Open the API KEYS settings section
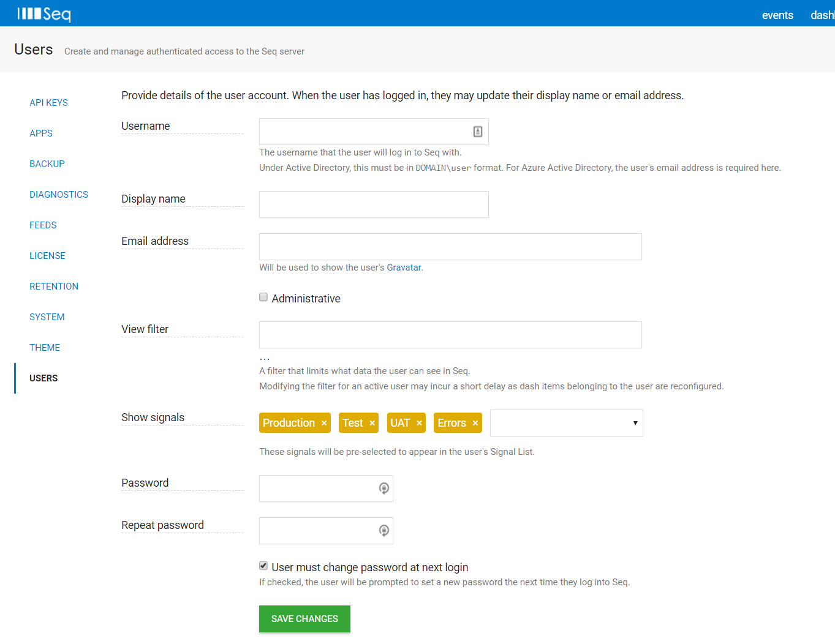The image size is (835, 644). point(48,102)
